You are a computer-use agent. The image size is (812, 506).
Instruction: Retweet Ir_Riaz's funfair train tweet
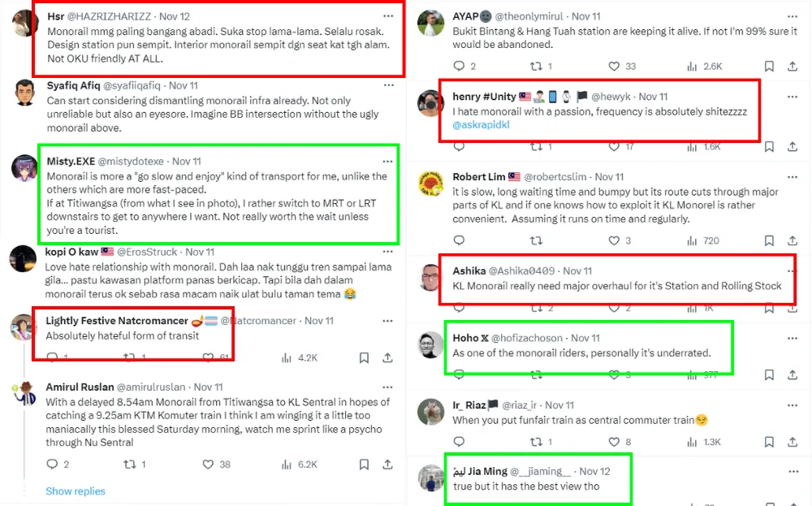coord(536,442)
